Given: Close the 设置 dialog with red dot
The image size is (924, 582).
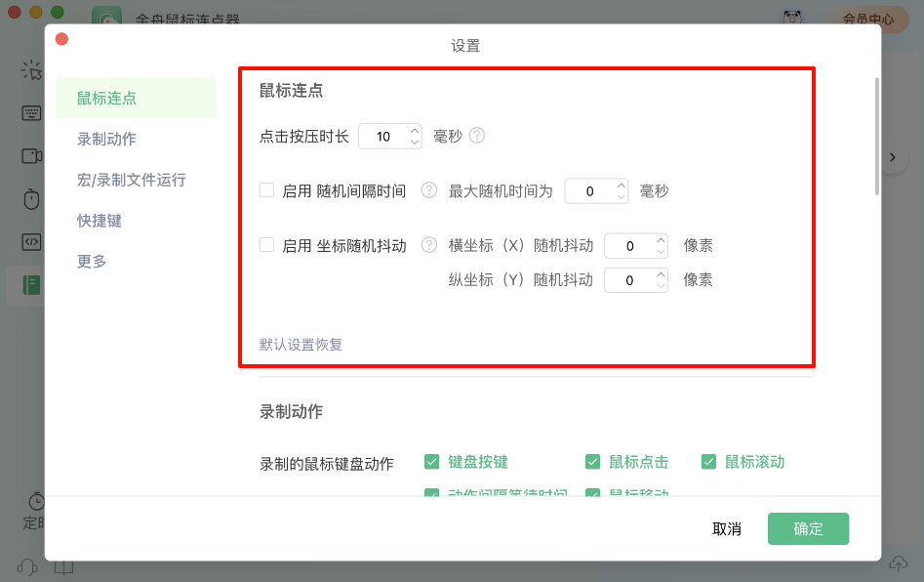Looking at the screenshot, I should tap(61, 39).
